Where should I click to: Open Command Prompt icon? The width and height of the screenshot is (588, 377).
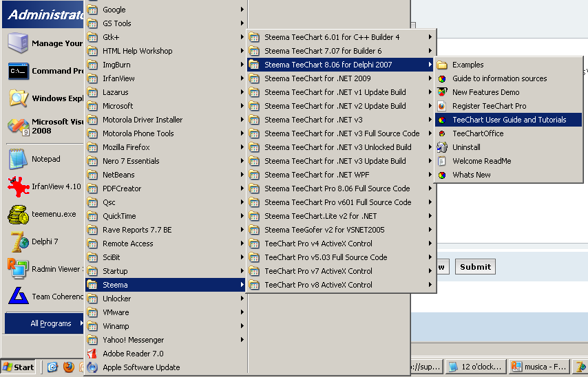point(18,71)
